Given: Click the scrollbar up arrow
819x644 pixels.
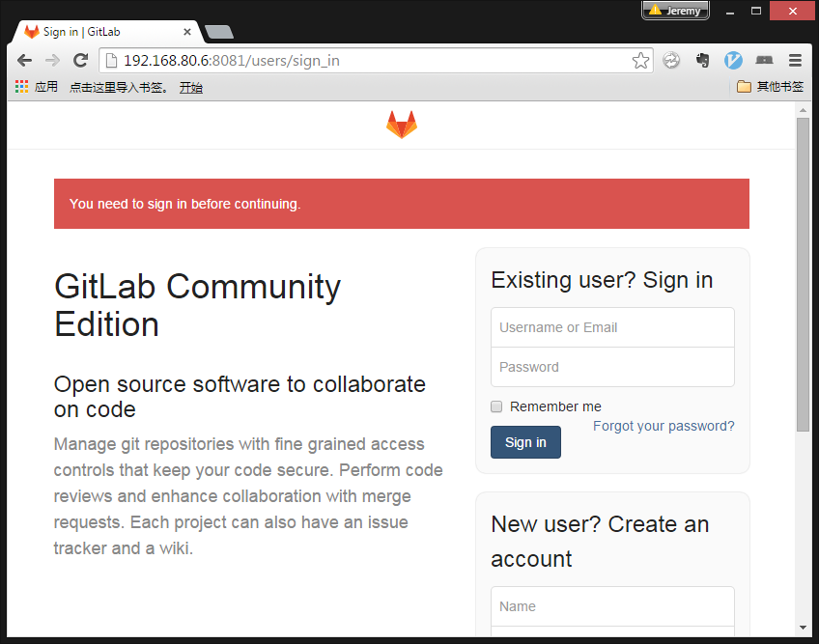Looking at the screenshot, I should (803, 110).
